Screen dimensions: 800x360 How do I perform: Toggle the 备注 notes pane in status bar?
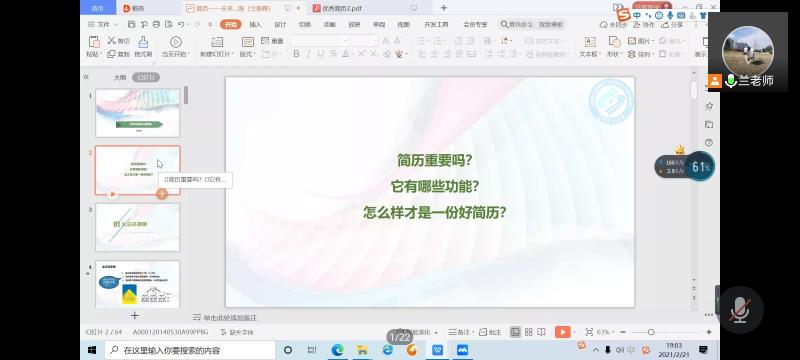point(459,332)
